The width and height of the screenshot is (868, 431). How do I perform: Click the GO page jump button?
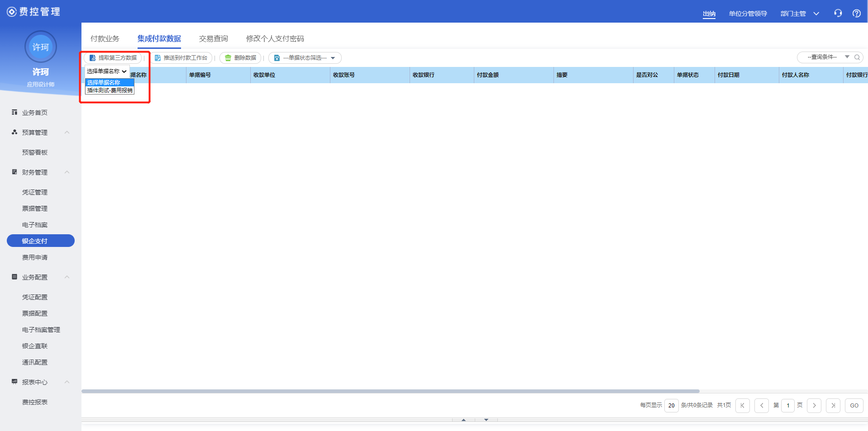point(854,406)
